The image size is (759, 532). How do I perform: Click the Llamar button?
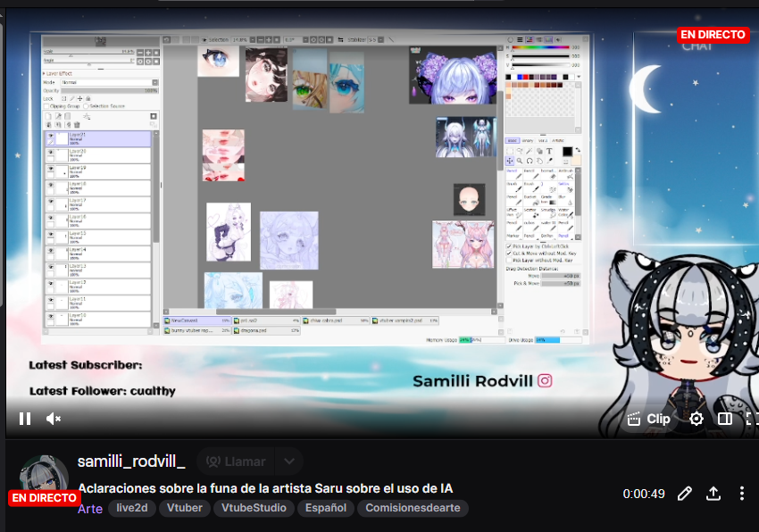point(236,461)
